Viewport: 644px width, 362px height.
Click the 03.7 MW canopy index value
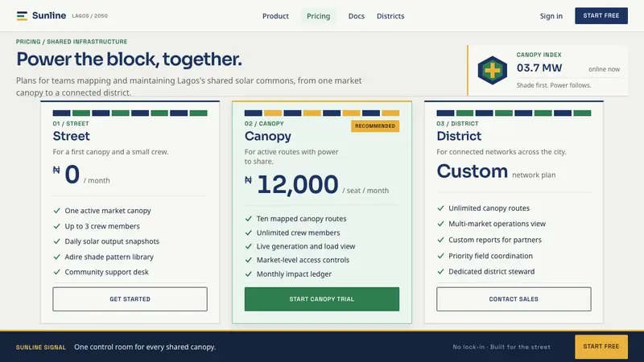pyautogui.click(x=539, y=68)
